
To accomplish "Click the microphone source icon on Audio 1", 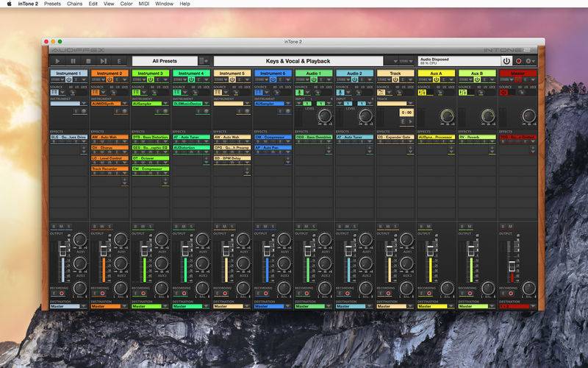I will [x=299, y=93].
